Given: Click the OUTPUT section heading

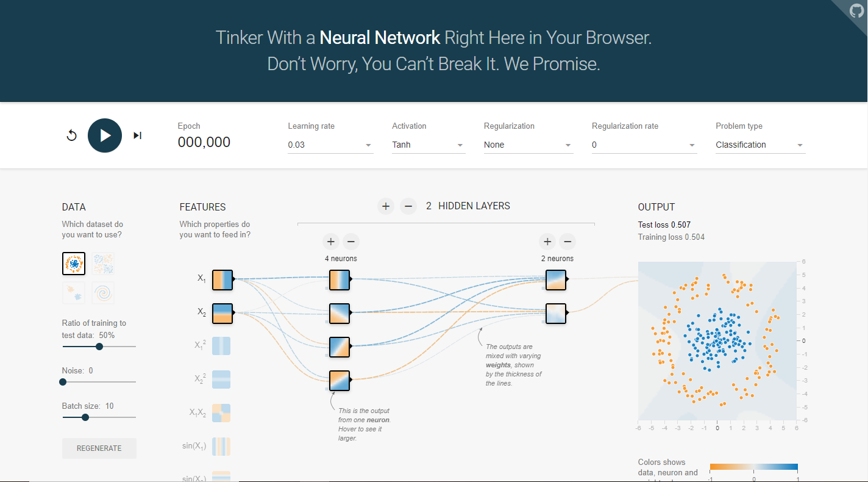Looking at the screenshot, I should (x=656, y=207).
